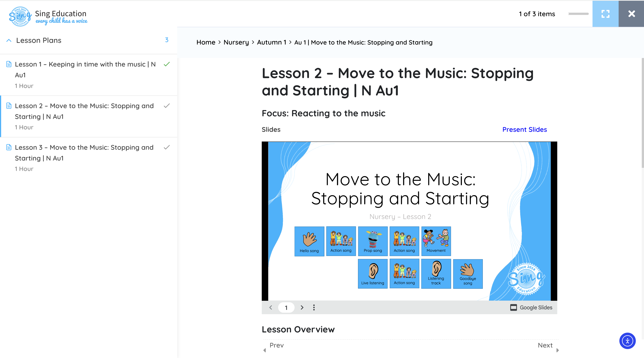The height and width of the screenshot is (358, 644).
Task: Click the accessibility widget icon
Action: click(627, 341)
